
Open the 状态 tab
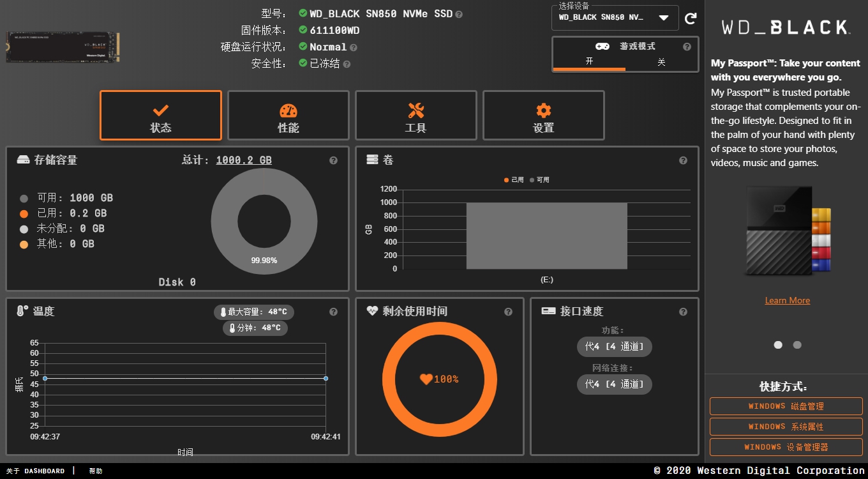pyautogui.click(x=161, y=115)
